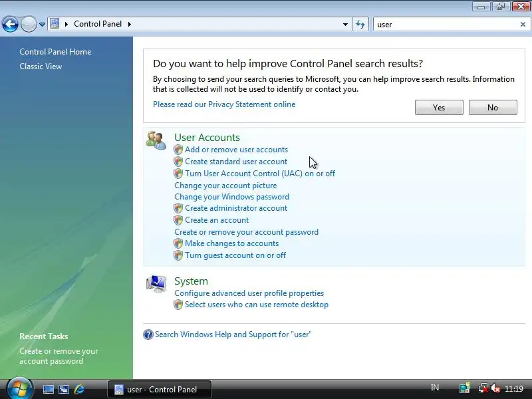Image resolution: width=532 pixels, height=399 pixels.
Task: Launch Internet Explorer from quick launch
Action: pyautogui.click(x=79, y=389)
